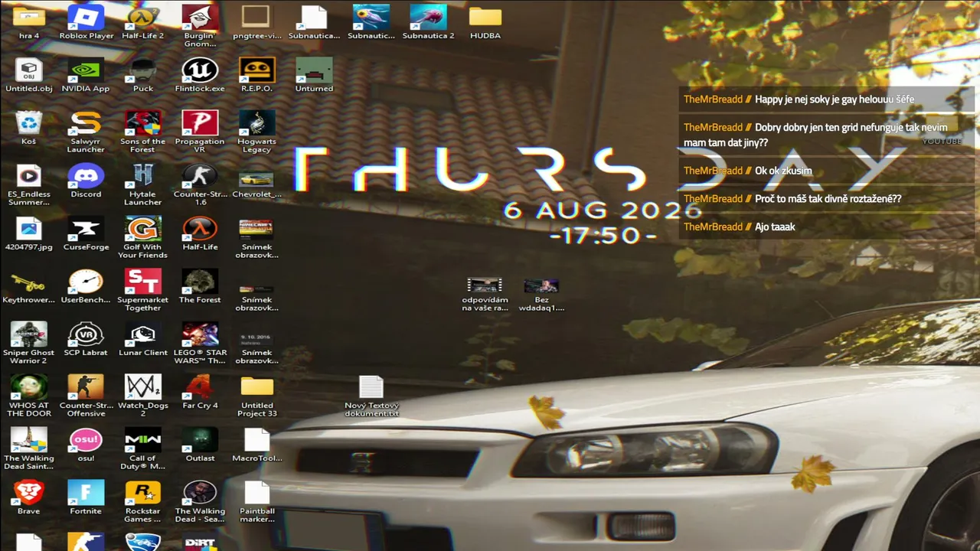Click the '-17:50-' clock text
Image resolution: width=980 pixels, height=551 pixels.
click(x=603, y=235)
